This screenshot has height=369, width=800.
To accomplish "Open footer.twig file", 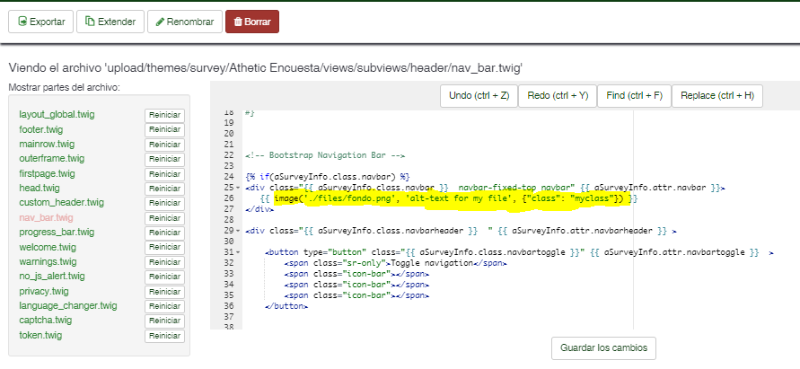I will tap(41, 129).
